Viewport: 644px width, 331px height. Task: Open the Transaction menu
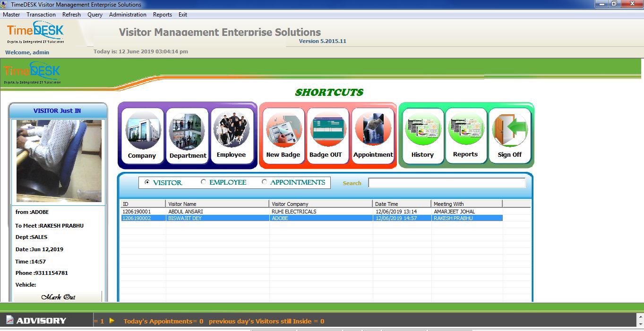pyautogui.click(x=41, y=15)
